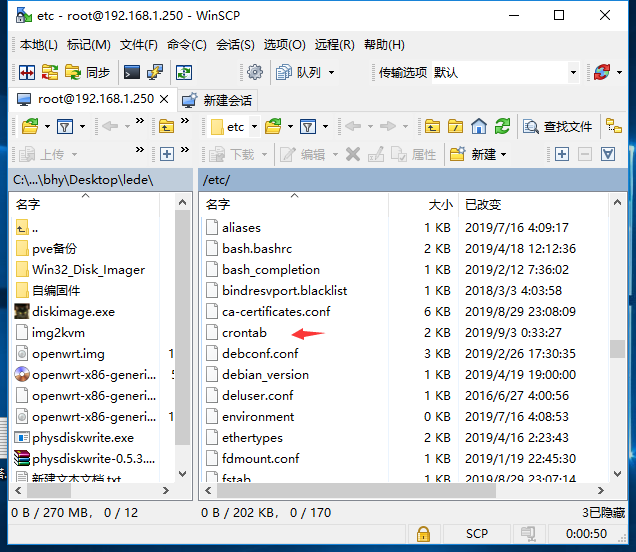Click the synchronize browsing folders icon
The height and width of the screenshot is (552, 636).
pos(50,73)
